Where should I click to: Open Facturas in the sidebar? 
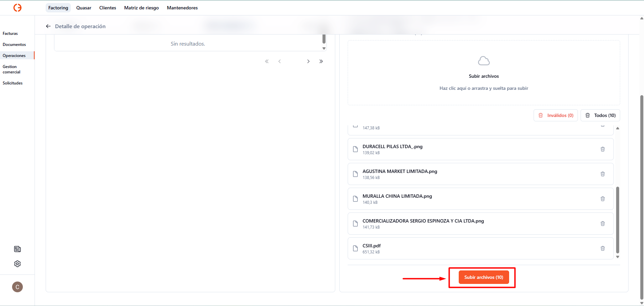click(10, 34)
